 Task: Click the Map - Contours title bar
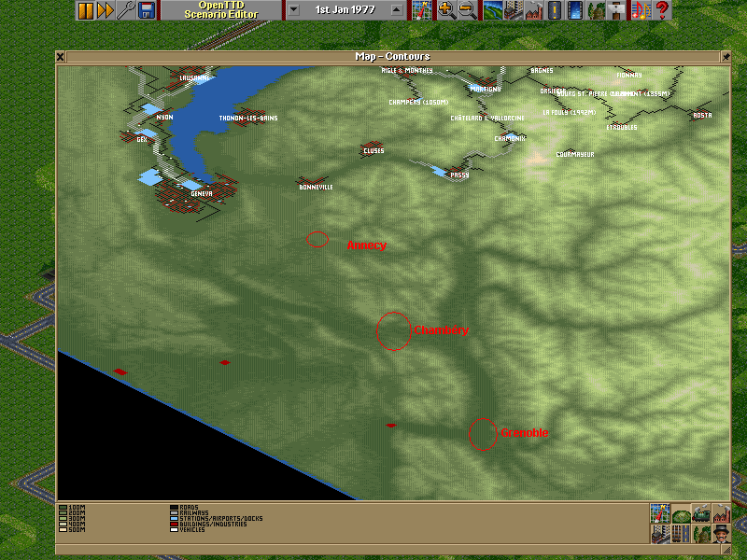coord(392,57)
